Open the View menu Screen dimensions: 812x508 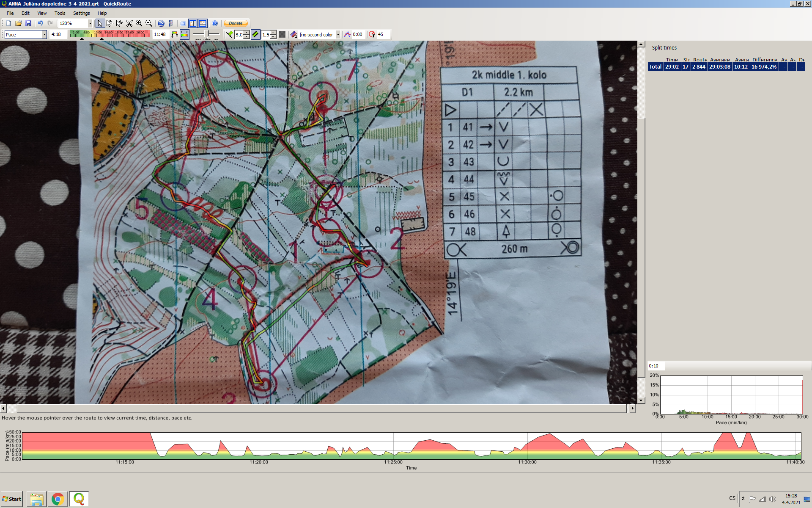(x=42, y=13)
